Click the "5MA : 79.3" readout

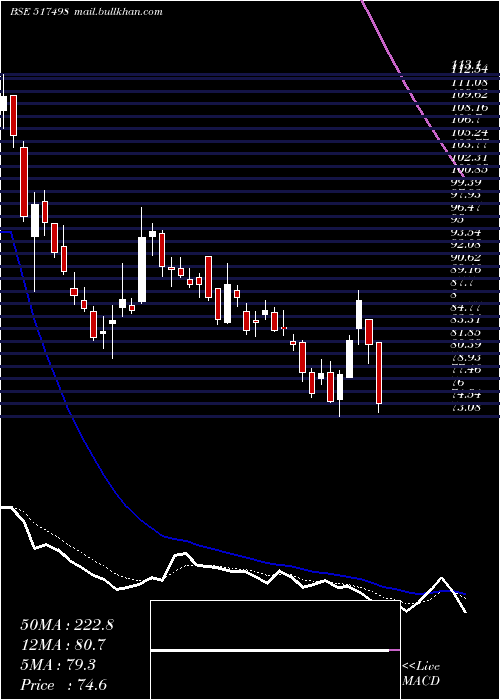coord(58,665)
